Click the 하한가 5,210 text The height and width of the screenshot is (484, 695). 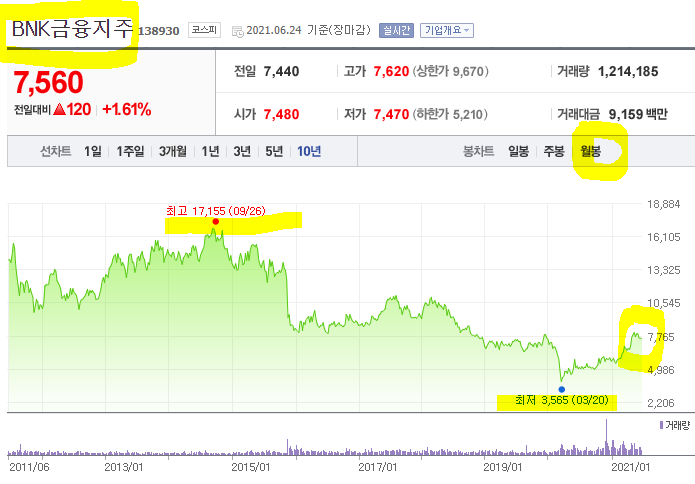point(450,114)
